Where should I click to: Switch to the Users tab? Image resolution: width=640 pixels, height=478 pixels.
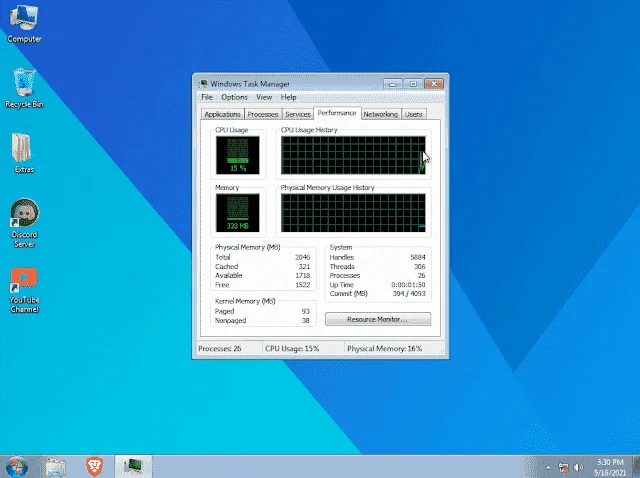413,114
